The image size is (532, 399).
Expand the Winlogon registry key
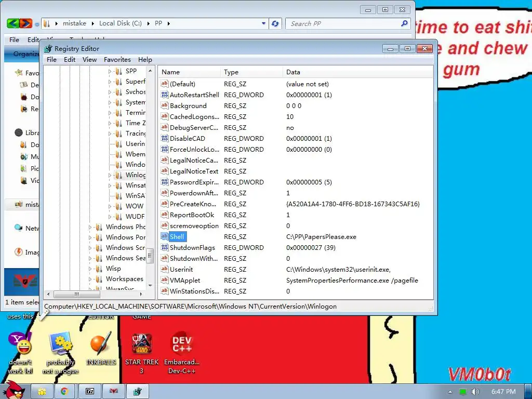[x=110, y=175]
